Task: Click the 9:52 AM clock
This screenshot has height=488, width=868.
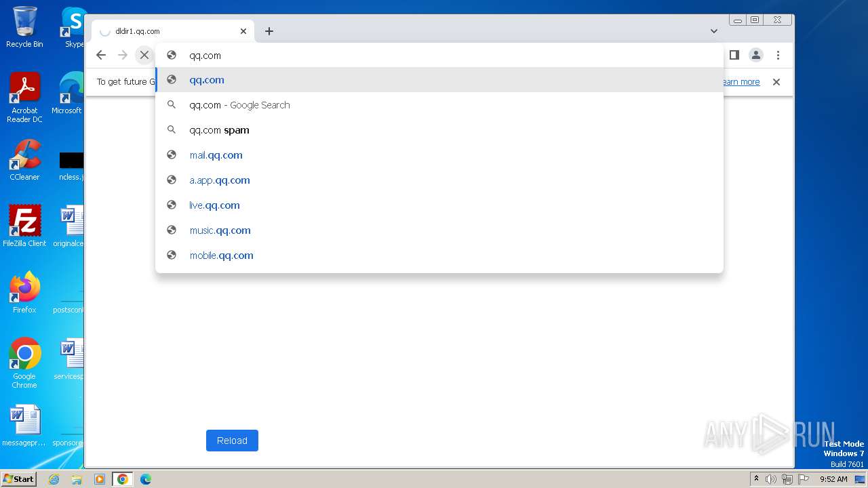Action: click(833, 479)
